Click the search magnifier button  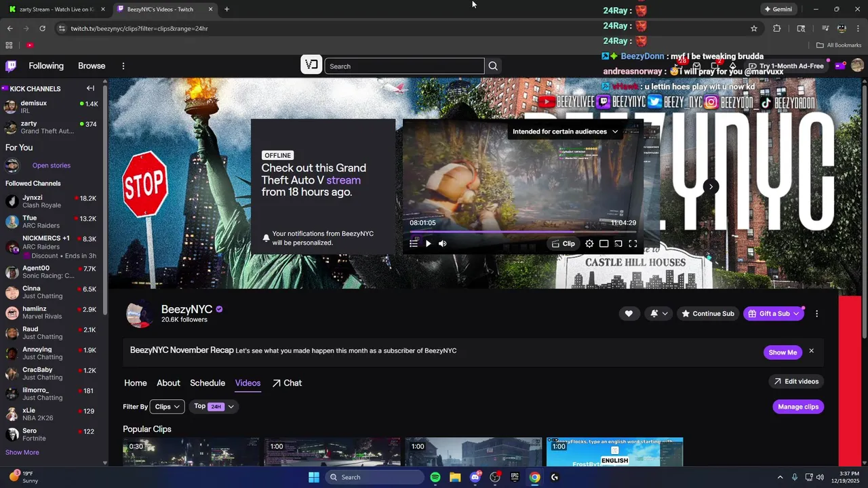coord(493,66)
